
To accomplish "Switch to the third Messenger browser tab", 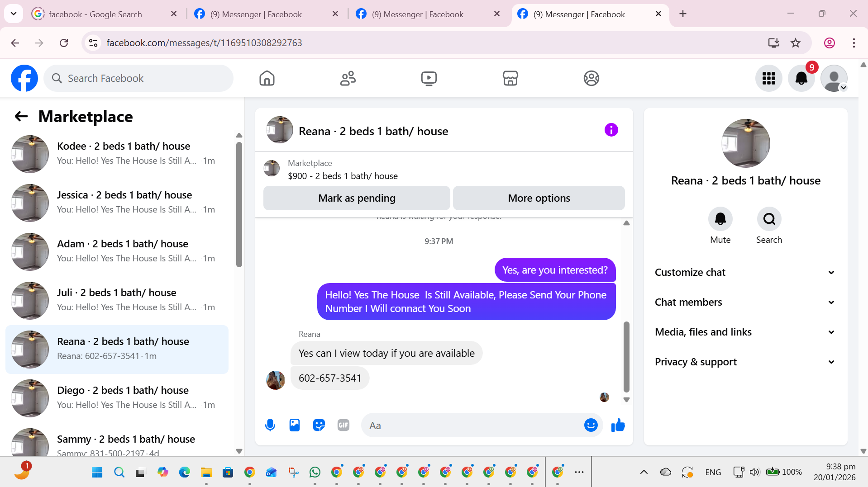I will 428,14.
